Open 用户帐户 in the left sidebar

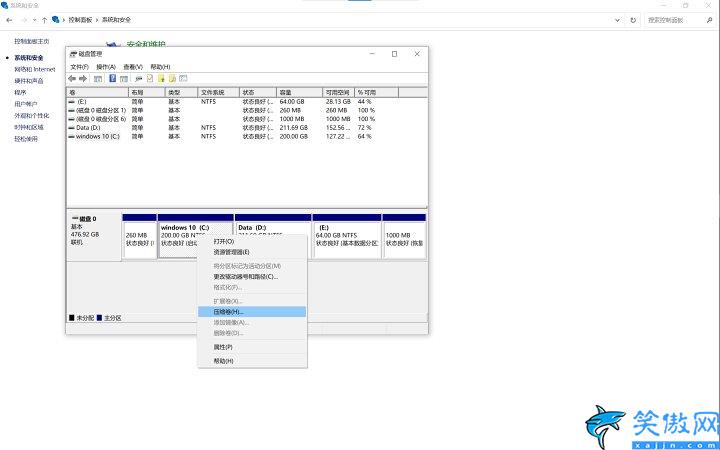tap(26, 104)
